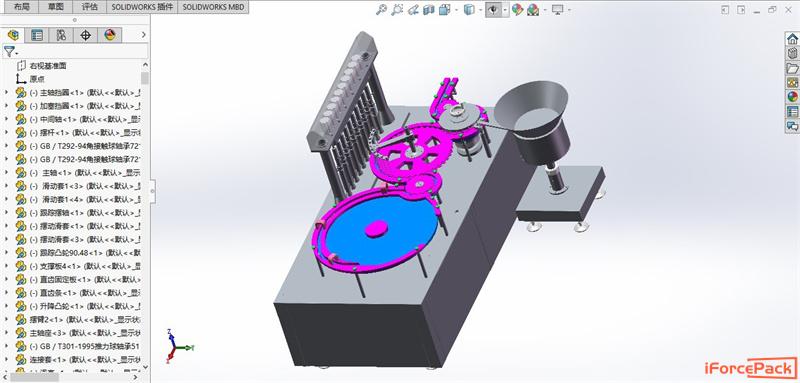Switch to the 评估 tab
800x383 pixels.
click(x=89, y=7)
